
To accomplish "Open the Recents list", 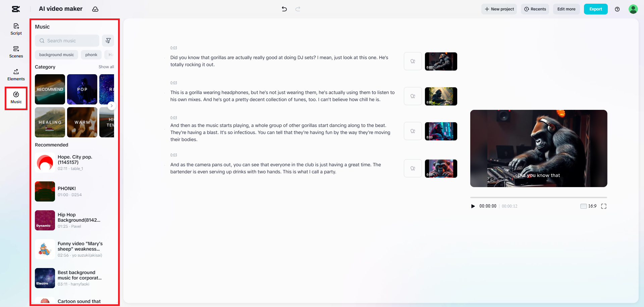I will (535, 9).
